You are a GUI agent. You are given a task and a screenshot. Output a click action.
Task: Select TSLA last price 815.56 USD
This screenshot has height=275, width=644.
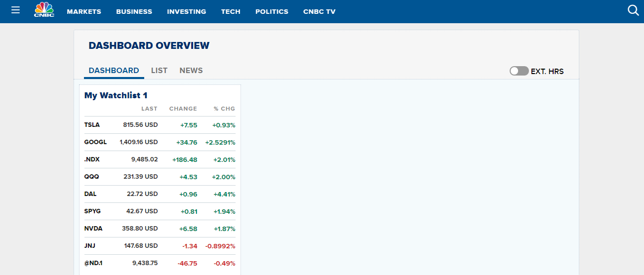[141, 125]
